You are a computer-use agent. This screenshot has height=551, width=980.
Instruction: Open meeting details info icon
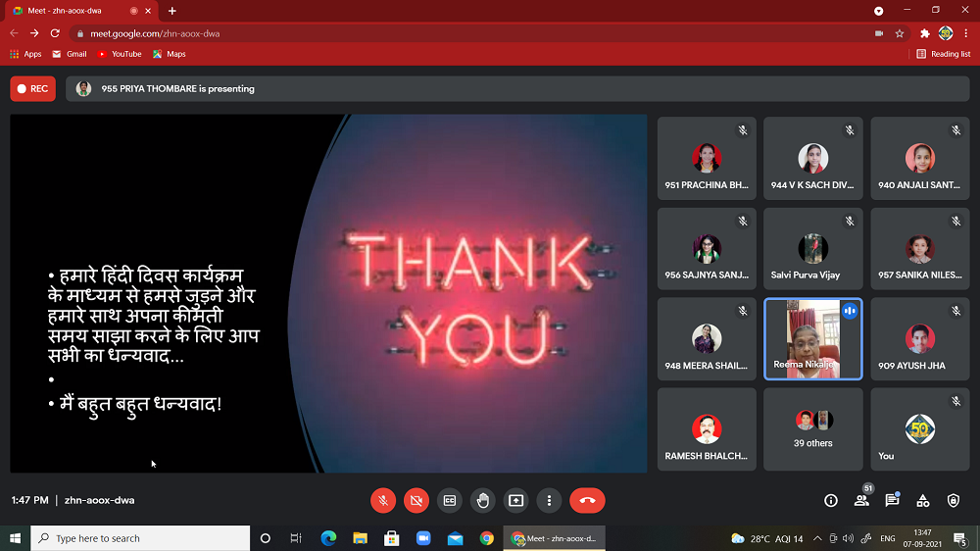[831, 500]
